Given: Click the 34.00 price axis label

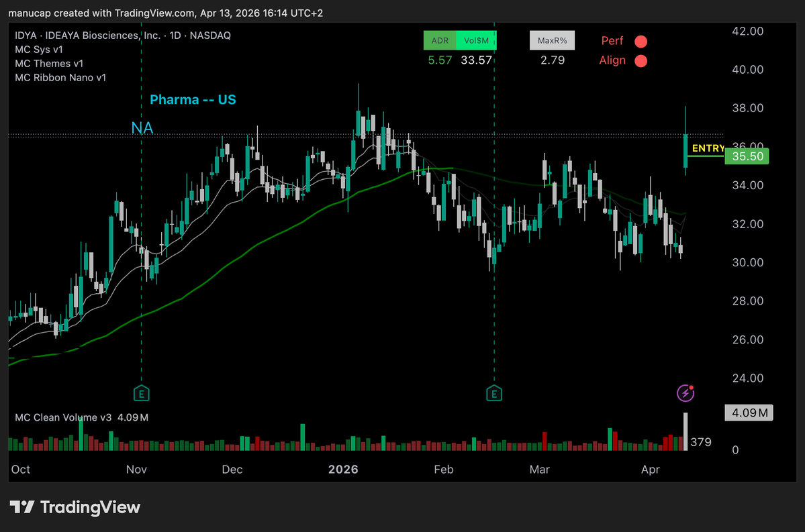Looking at the screenshot, I should (x=747, y=185).
